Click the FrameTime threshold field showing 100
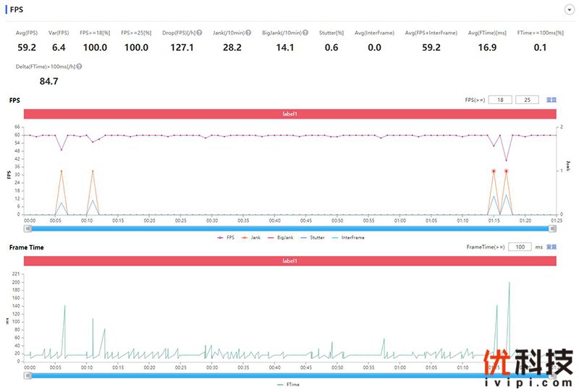The height and width of the screenshot is (392, 579). click(518, 247)
